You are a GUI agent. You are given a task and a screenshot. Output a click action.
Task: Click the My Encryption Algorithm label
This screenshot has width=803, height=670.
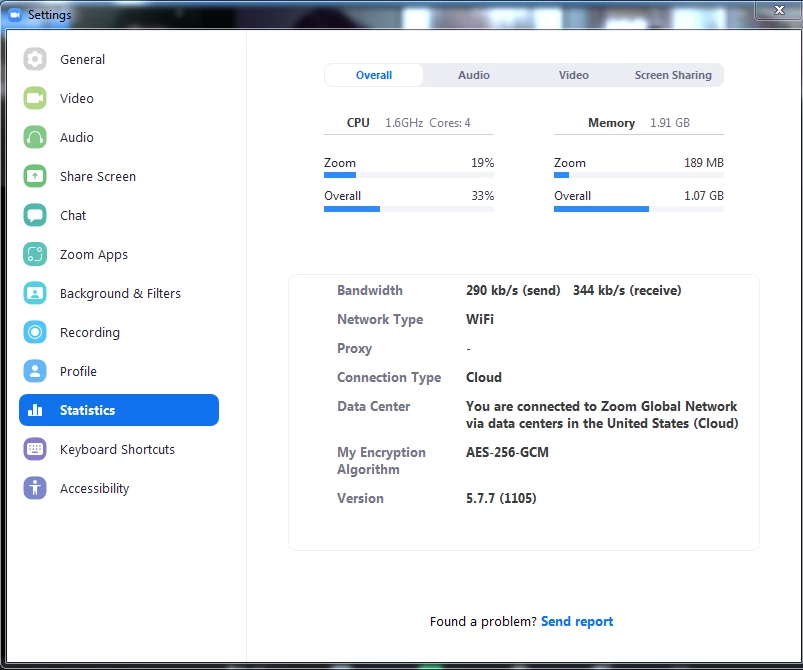381,461
